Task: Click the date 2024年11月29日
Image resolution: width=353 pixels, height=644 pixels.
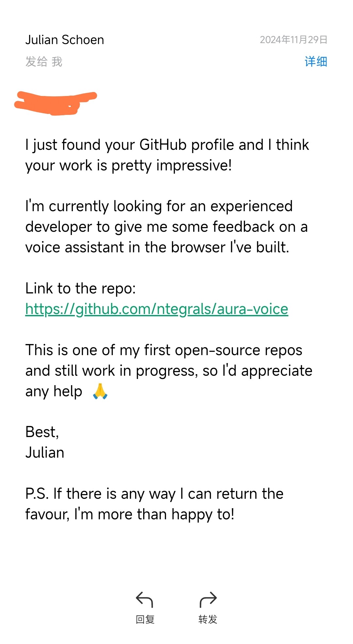Action: 294,40
